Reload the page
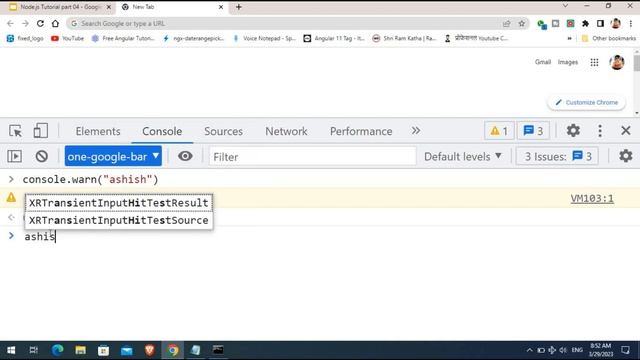The width and height of the screenshot is (640, 360). [x=40, y=24]
